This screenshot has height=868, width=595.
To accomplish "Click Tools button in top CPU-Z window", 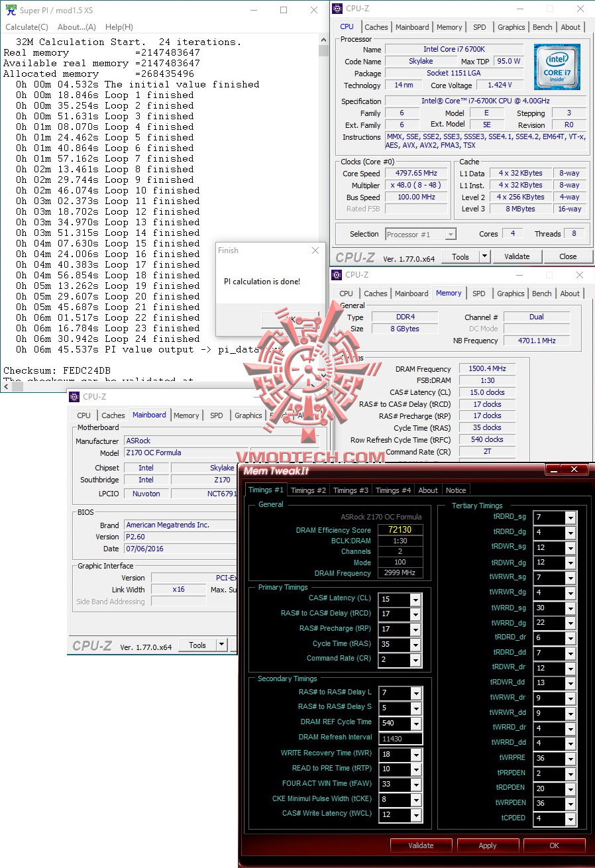I will pos(460,256).
